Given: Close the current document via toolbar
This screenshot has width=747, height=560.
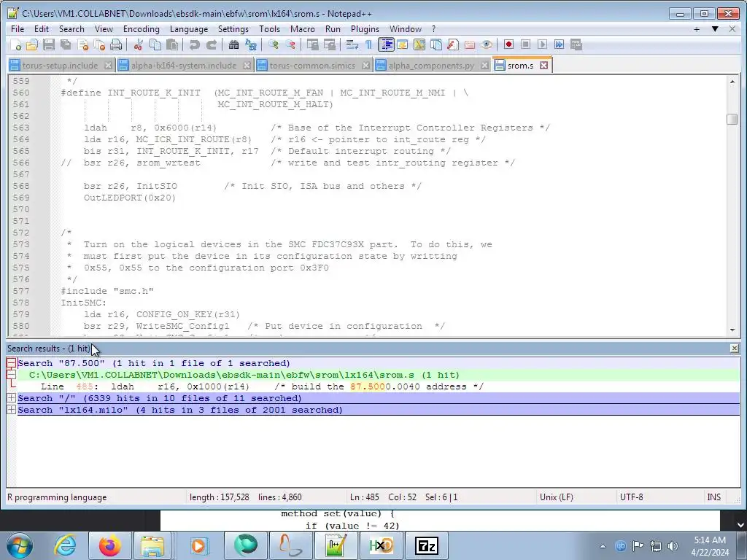Looking at the screenshot, I should pos(83,44).
